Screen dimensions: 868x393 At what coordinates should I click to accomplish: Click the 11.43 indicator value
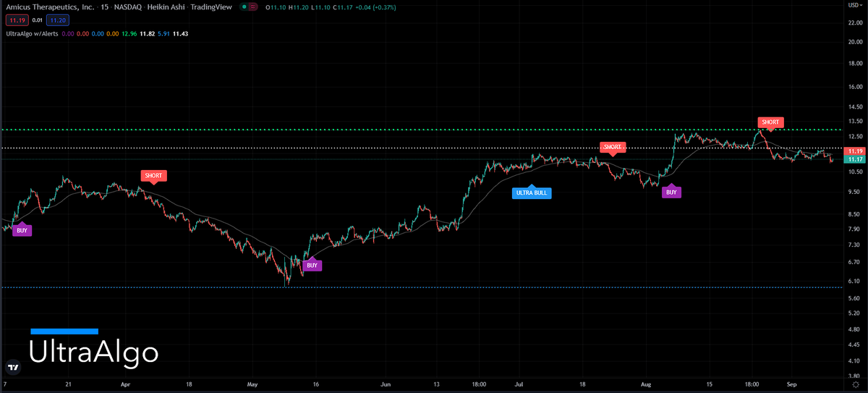181,33
